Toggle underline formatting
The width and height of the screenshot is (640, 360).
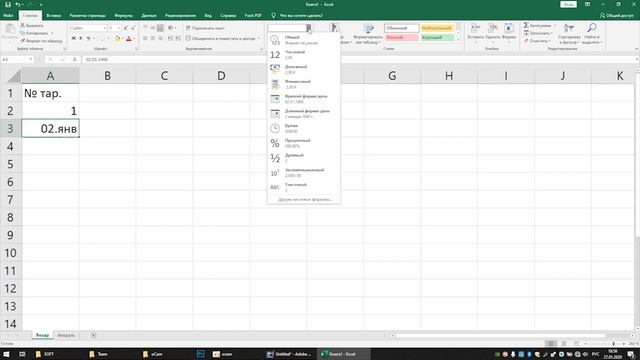pos(88,38)
